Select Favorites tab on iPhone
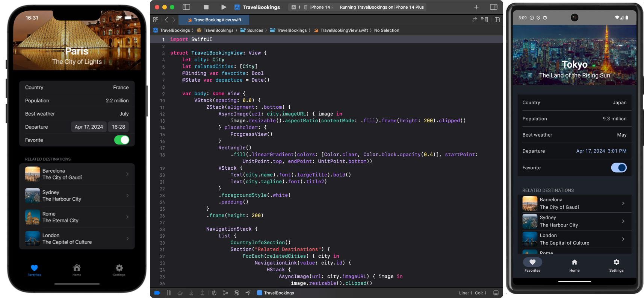644x298 pixels. (x=34, y=270)
